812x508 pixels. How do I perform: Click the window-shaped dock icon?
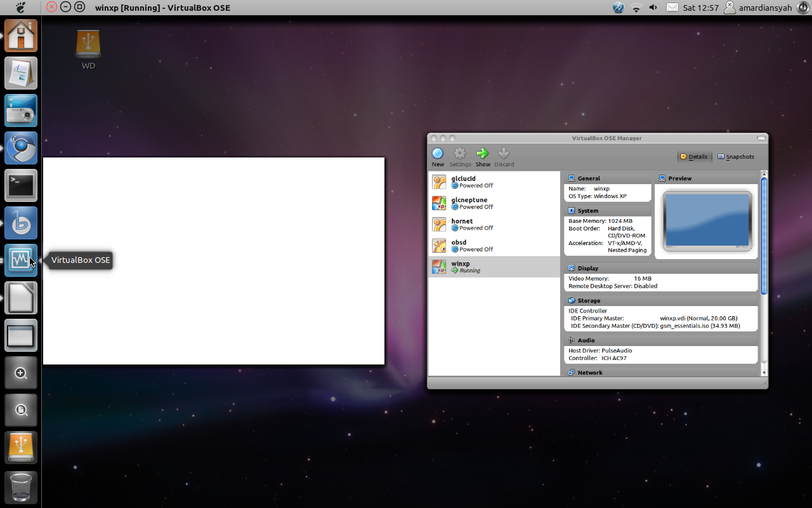click(21, 335)
